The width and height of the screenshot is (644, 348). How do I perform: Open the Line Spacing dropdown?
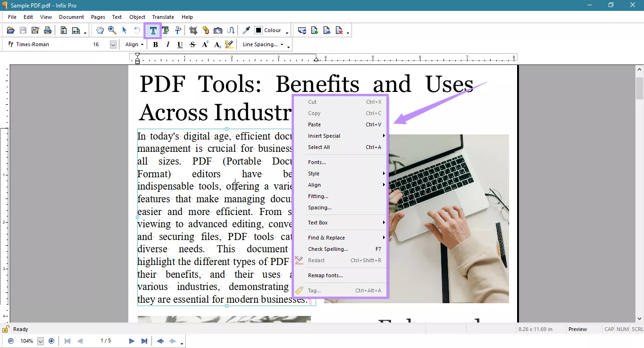tap(262, 44)
